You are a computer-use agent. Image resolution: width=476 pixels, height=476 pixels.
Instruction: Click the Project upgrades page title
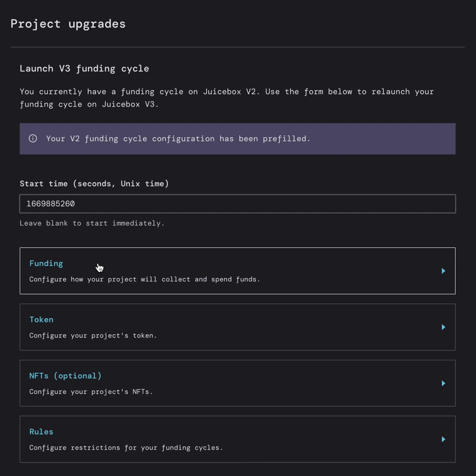pos(68,24)
